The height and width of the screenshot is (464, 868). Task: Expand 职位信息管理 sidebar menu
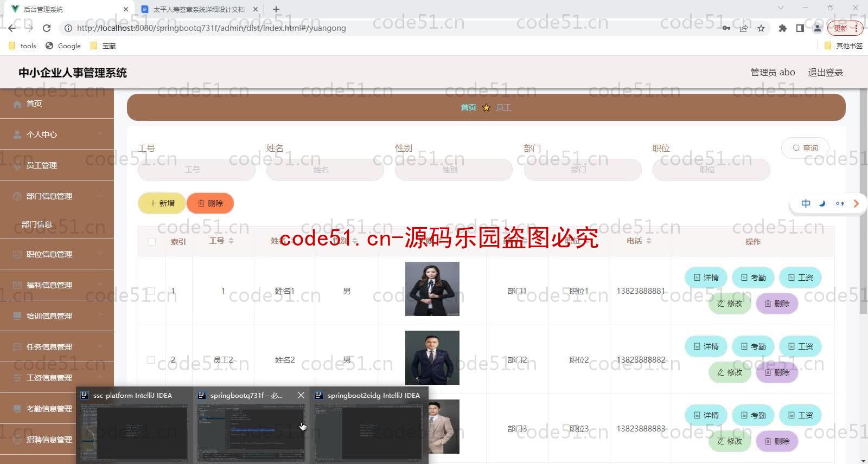point(57,254)
